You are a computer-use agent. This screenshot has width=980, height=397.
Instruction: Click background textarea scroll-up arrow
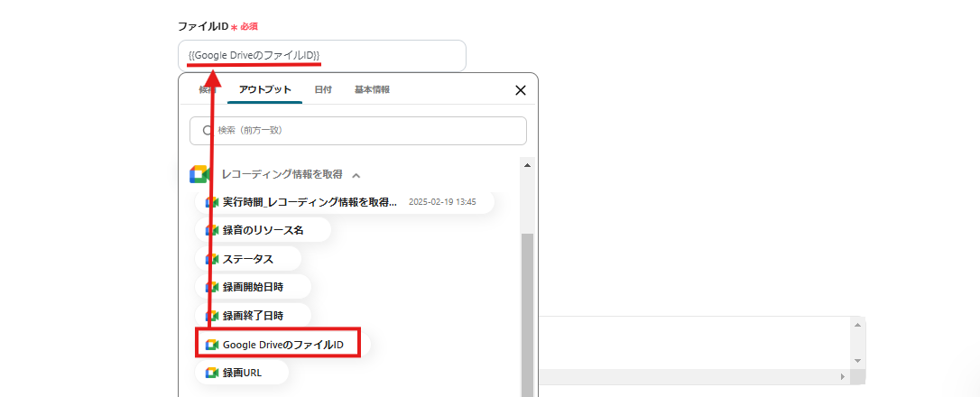[x=857, y=324]
